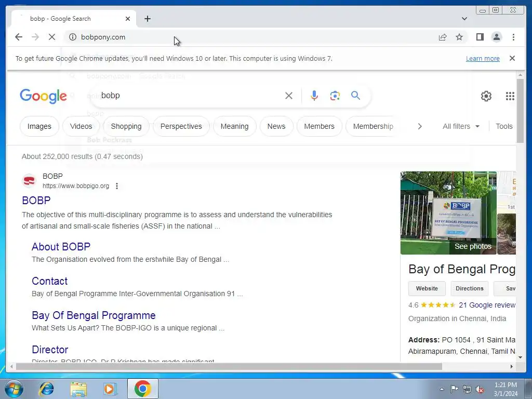Select the Members filter chip
The image size is (532, 399).
pos(319,126)
